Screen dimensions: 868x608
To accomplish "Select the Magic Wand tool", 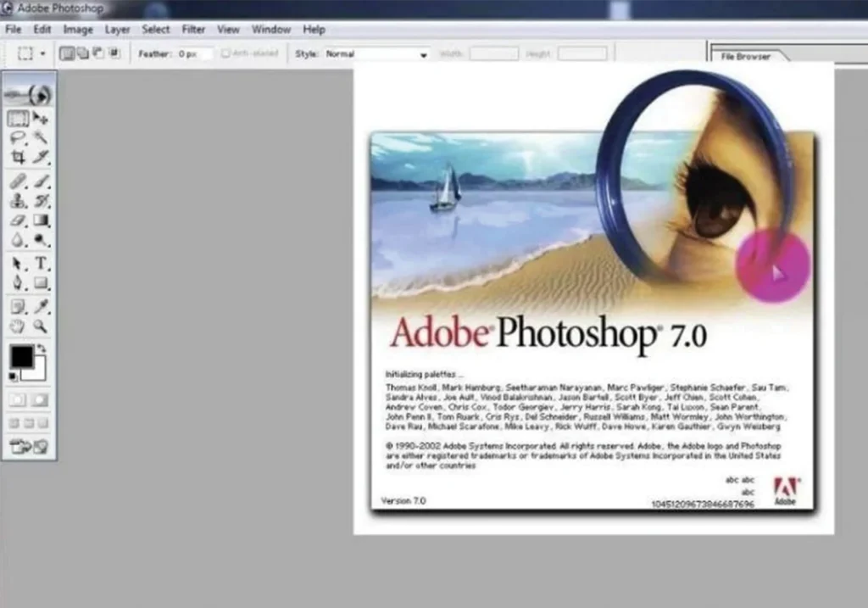I will coord(41,137).
